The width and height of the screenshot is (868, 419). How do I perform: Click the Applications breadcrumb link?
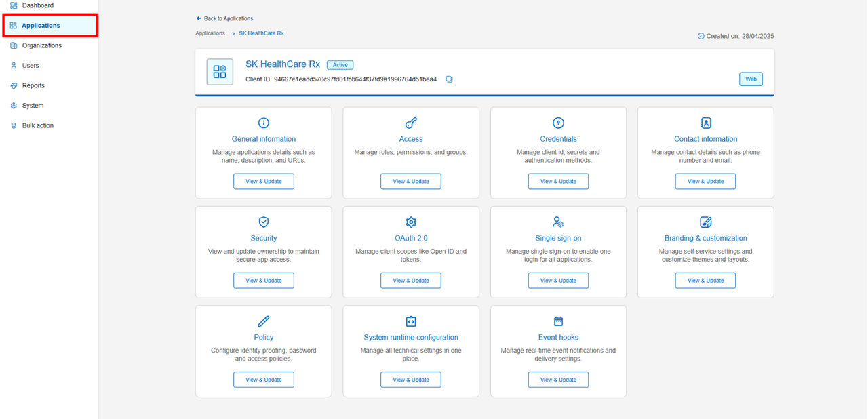210,33
